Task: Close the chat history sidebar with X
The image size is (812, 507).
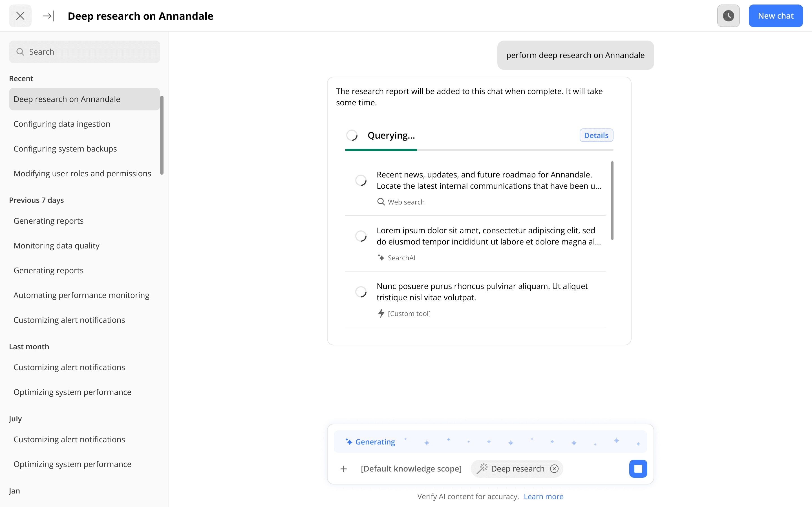Action: (20, 16)
